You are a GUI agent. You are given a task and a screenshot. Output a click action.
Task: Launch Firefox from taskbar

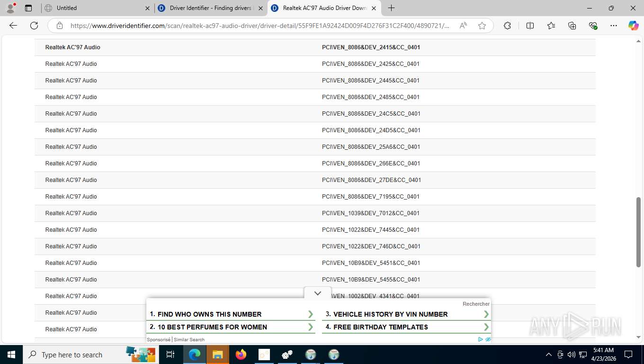(241, 355)
